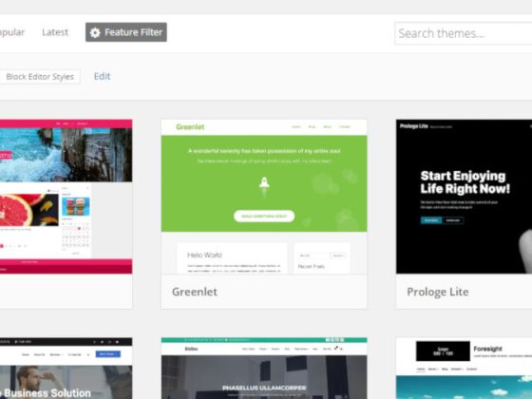
Task: Click into the Search themes field
Action: tap(464, 33)
